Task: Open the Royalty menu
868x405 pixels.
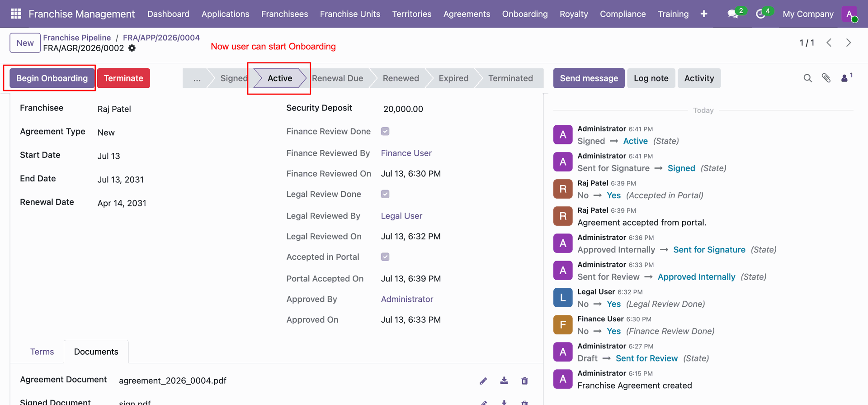Action: 574,14
